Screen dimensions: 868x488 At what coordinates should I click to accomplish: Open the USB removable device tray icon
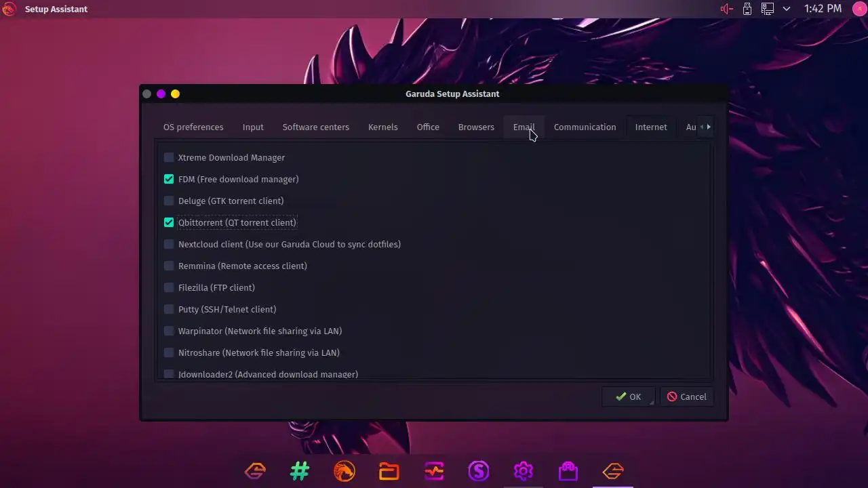coord(747,9)
